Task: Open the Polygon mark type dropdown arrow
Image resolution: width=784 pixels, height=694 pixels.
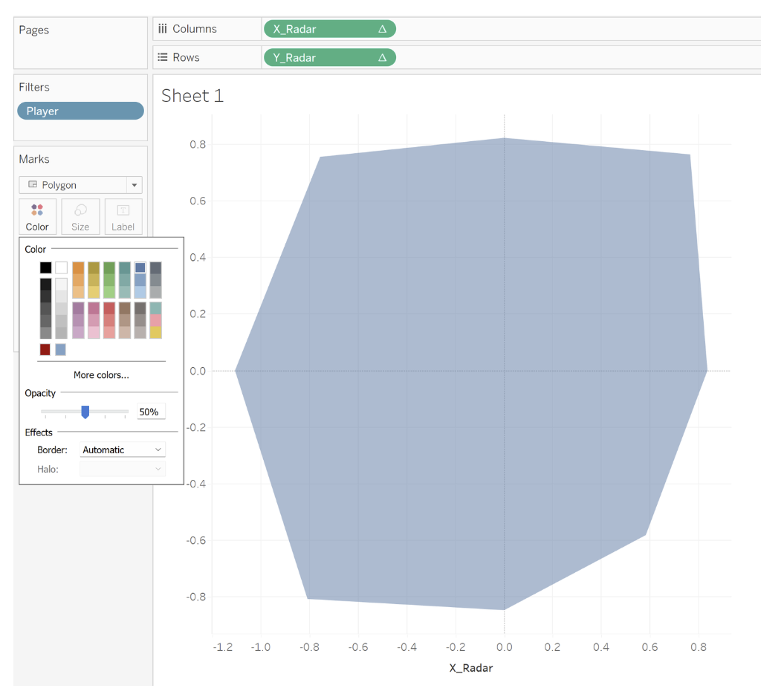Action: 134,185
